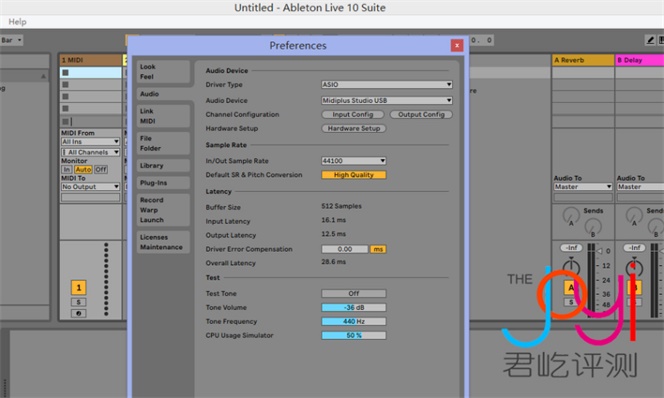Toggle the 1 MIDI track activator
Viewport: 664px width, 398px height.
pyautogui.click(x=78, y=288)
